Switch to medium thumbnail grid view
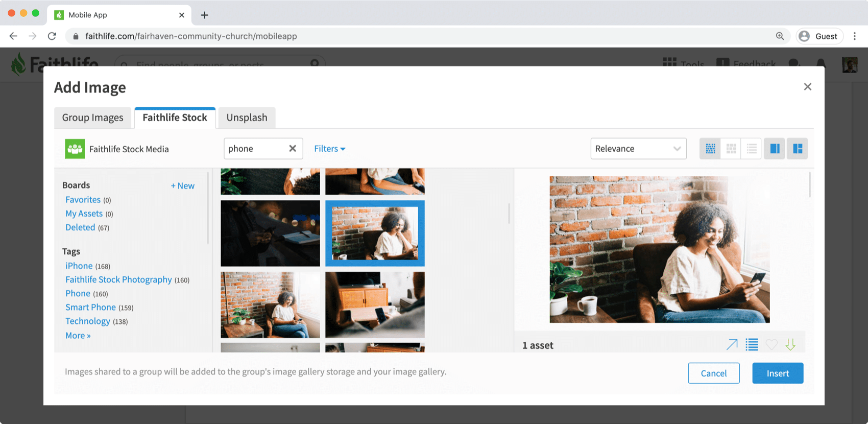Screen dimensions: 868x424 tap(731, 149)
